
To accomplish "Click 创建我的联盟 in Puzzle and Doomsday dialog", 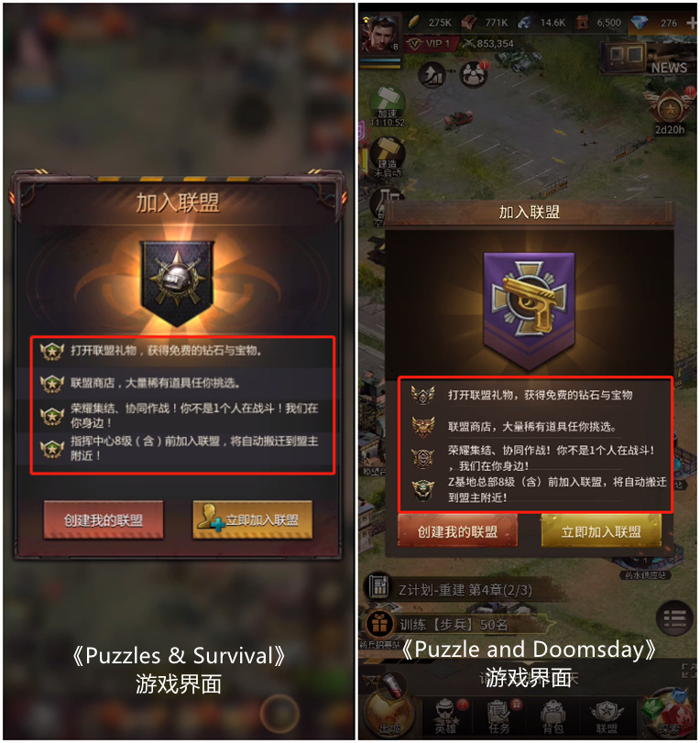I will click(457, 531).
